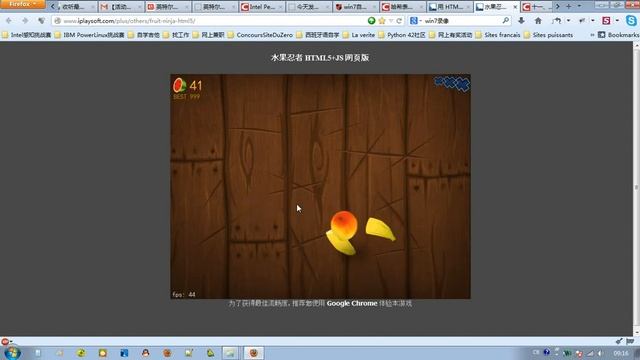Click the red add-on bar icon
This screenshot has width=640, height=360.
(x=5, y=341)
